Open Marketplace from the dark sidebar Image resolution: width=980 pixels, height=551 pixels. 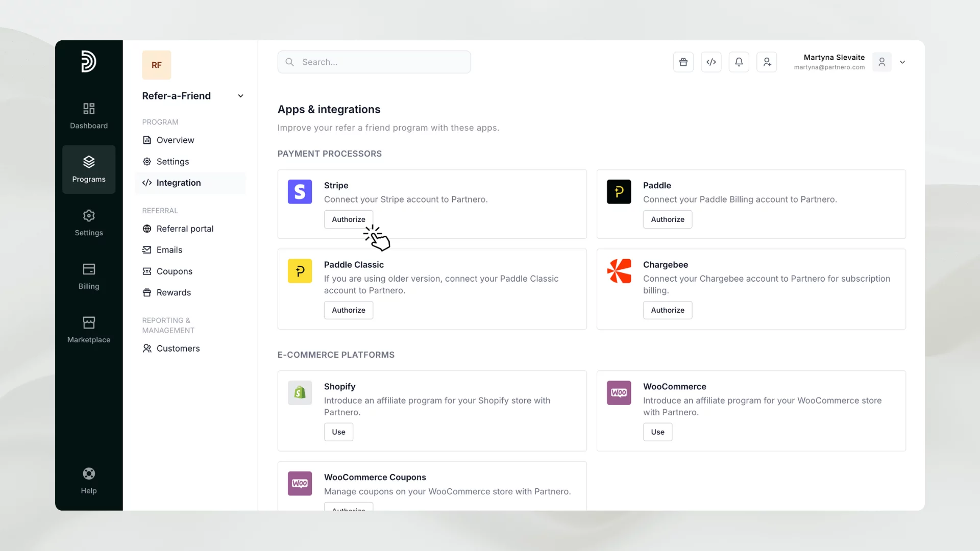click(89, 330)
